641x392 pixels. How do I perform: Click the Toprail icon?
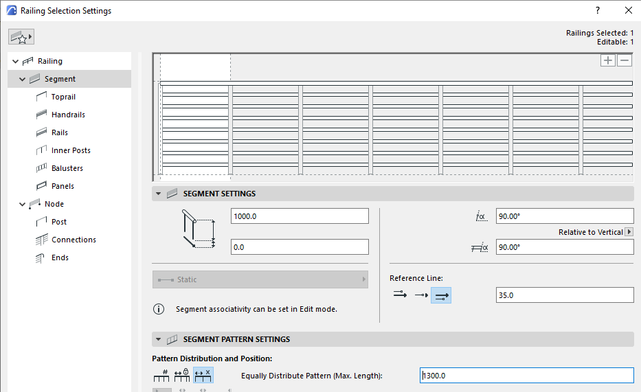coord(41,96)
